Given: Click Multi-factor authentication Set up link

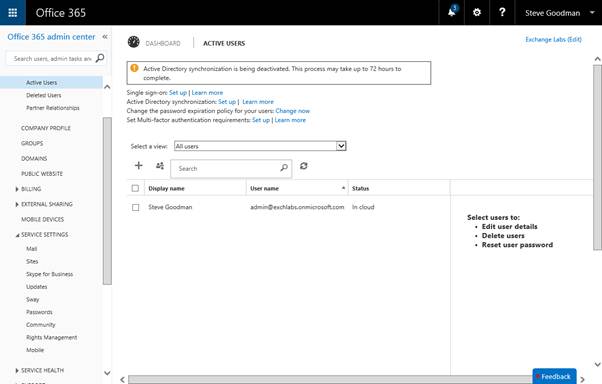Looking at the screenshot, I should point(261,120).
